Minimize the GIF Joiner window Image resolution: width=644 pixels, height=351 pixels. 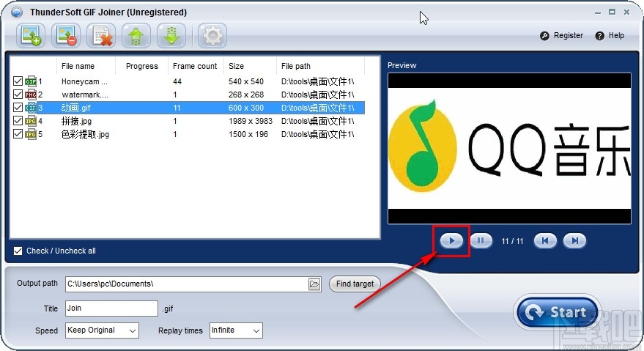(598, 12)
